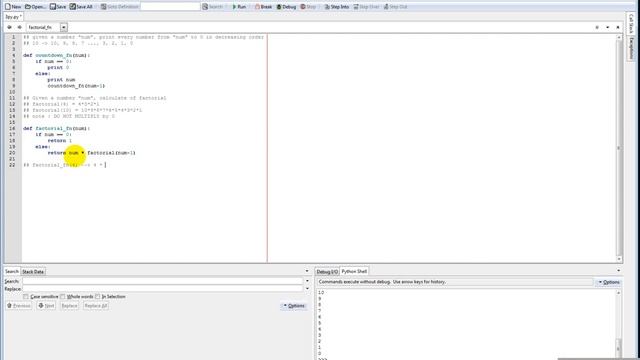Click the line 16 def factorial_fn code
Screen dimensions: 640x360
(x=56, y=129)
